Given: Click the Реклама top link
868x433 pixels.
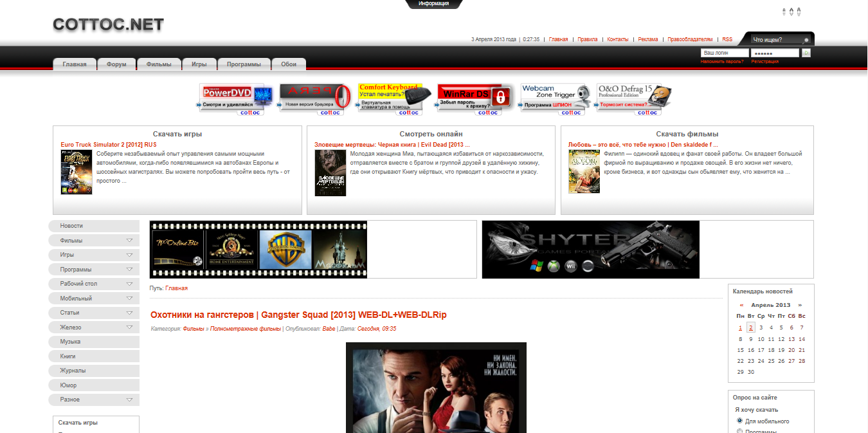Looking at the screenshot, I should tap(648, 39).
